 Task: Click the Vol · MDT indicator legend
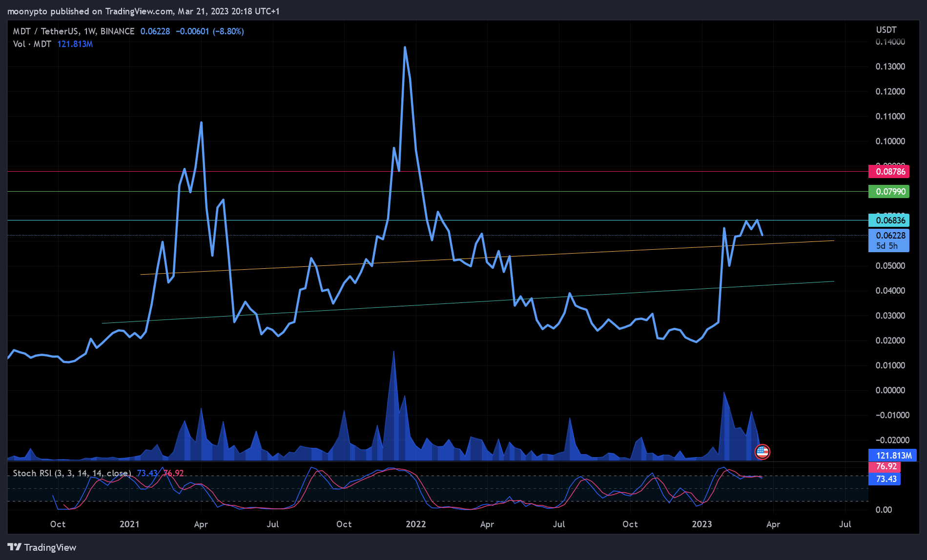coord(32,44)
